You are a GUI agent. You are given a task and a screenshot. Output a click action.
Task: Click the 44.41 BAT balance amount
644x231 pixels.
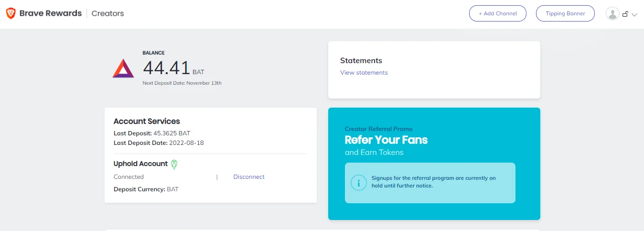pyautogui.click(x=173, y=68)
